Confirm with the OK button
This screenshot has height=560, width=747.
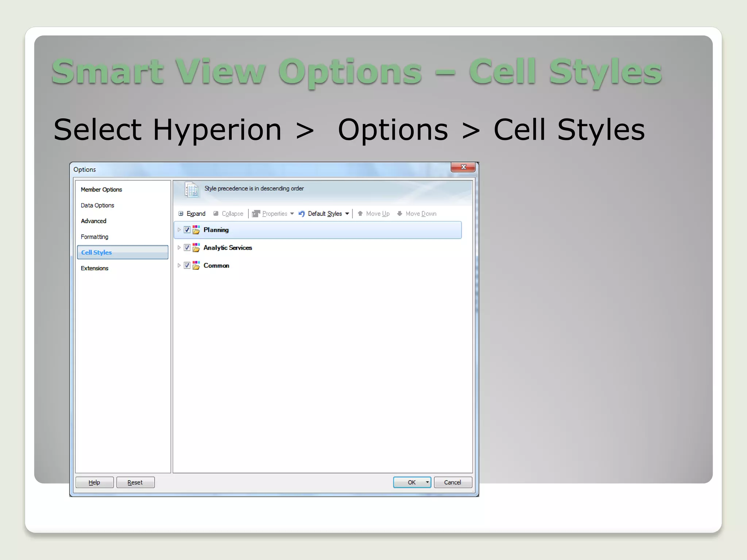coord(411,482)
